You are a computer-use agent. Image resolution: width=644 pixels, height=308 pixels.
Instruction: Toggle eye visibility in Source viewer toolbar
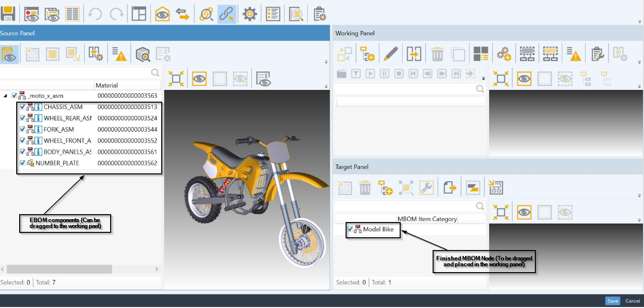199,79
